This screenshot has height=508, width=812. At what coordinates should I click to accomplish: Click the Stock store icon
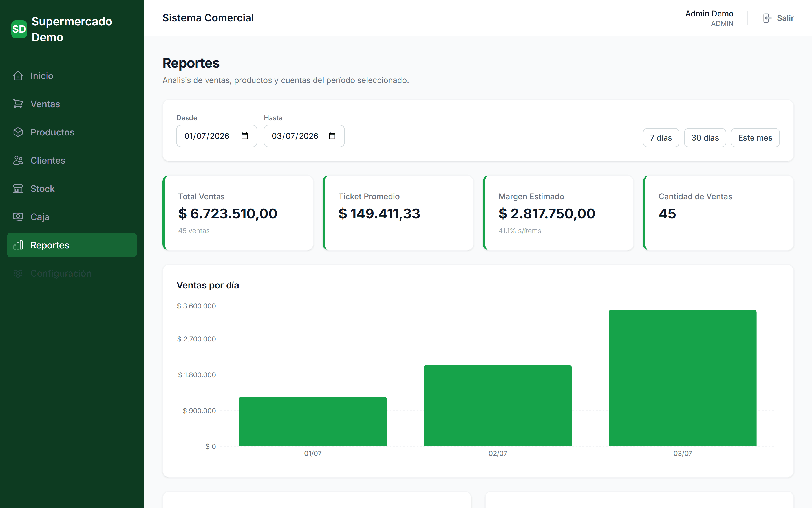[x=18, y=189]
